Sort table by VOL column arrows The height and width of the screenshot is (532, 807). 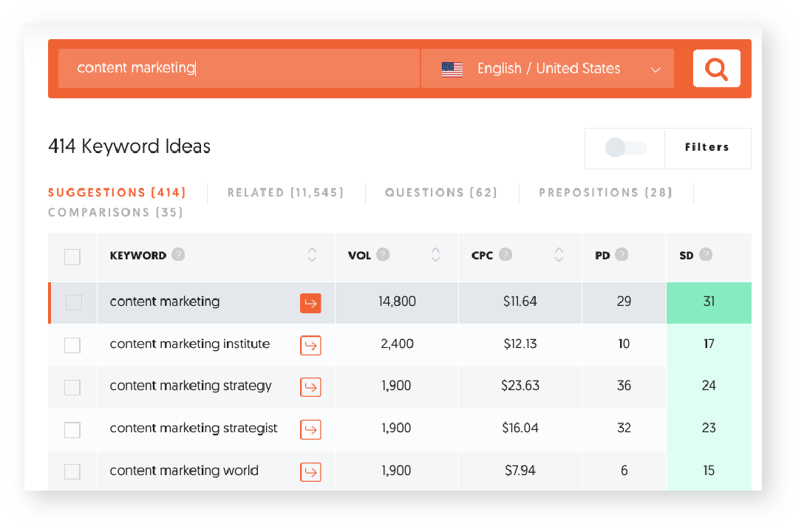pos(435,255)
